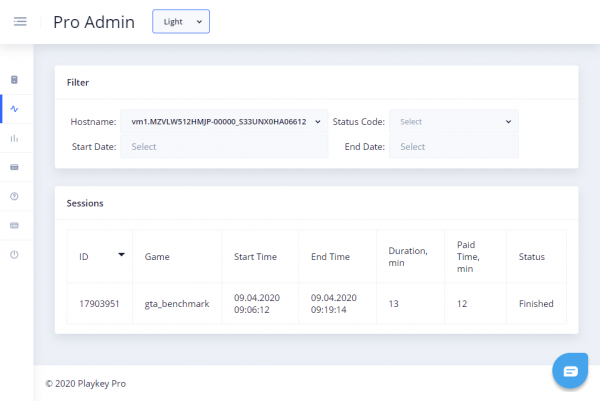The image size is (600, 401).
Task: Click the Start Date input field
Action: 224,146
